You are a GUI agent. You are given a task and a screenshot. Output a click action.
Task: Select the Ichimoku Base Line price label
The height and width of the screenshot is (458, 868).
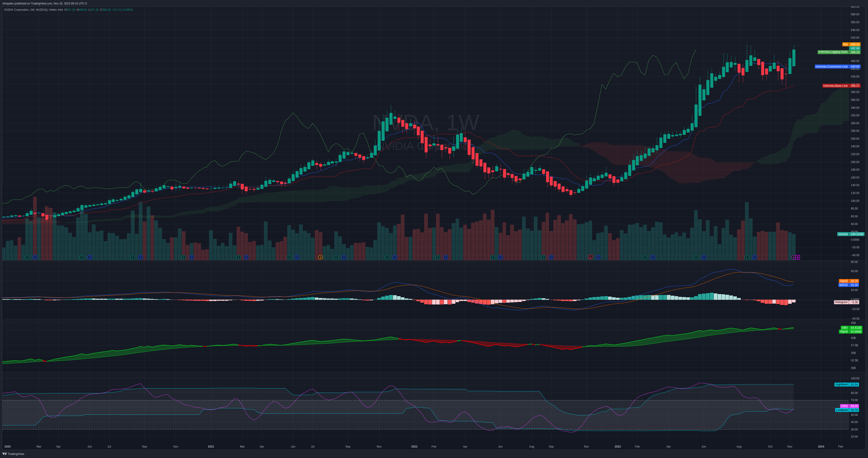coord(841,86)
